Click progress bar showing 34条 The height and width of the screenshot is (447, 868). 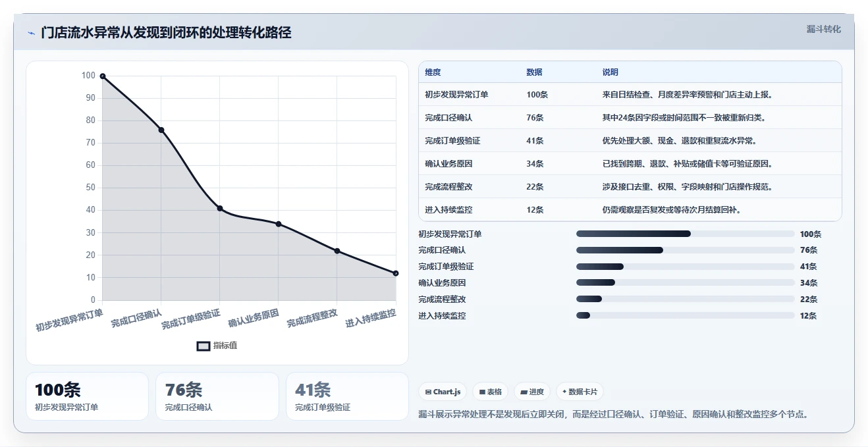(686, 283)
